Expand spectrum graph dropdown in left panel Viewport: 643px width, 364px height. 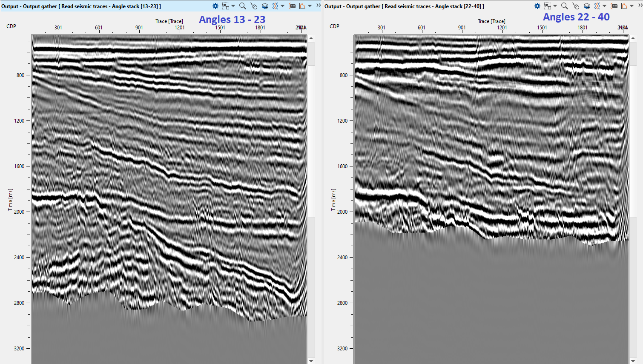coord(310,6)
